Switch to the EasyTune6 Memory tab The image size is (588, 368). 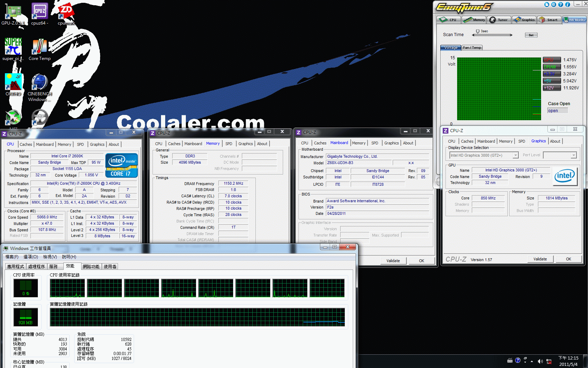point(474,20)
